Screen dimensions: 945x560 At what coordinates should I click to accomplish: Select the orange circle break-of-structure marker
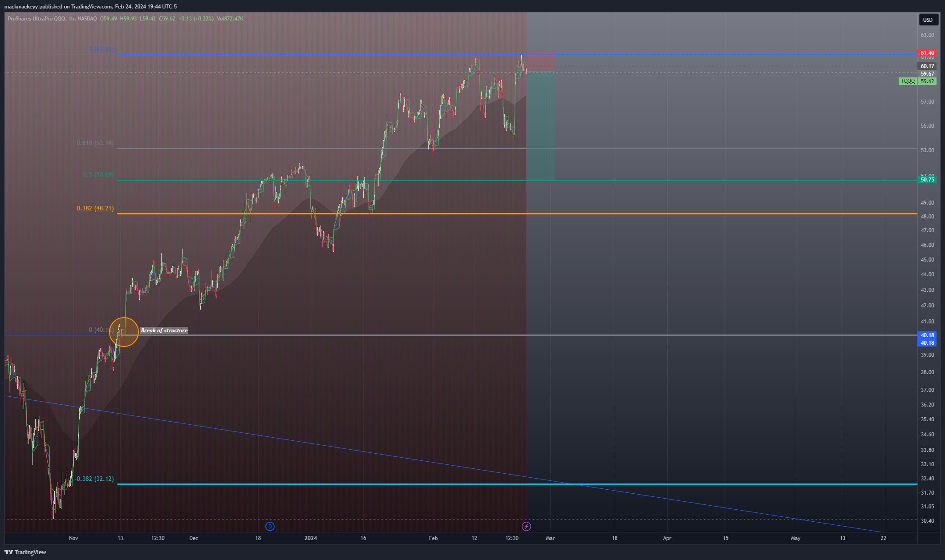pyautogui.click(x=124, y=332)
